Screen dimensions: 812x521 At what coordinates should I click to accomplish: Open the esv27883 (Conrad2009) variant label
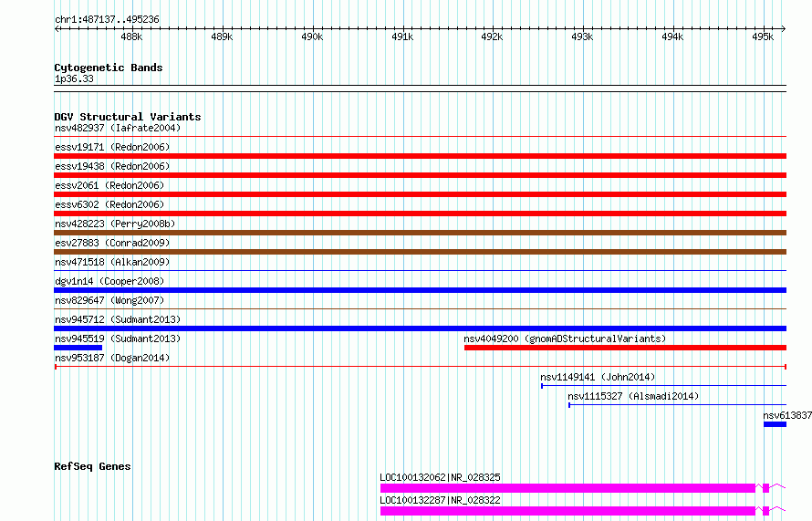tap(112, 243)
